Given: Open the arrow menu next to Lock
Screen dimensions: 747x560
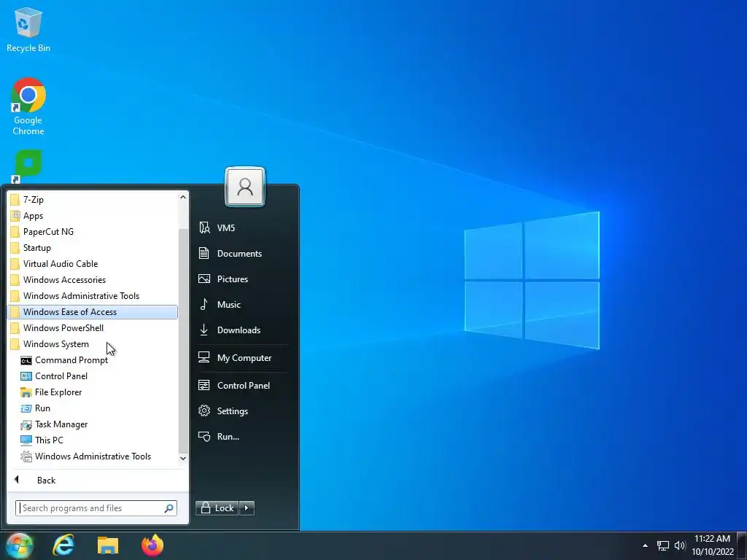Looking at the screenshot, I should [247, 508].
